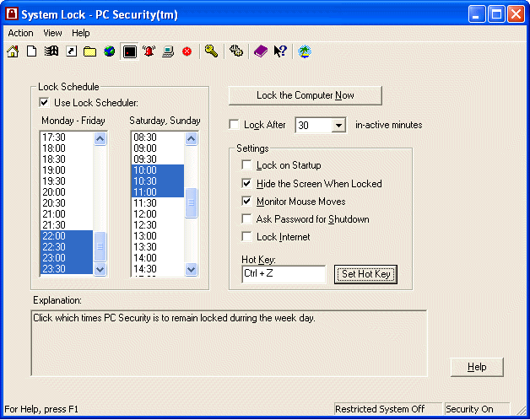The image size is (530, 420).
Task: Open the Action menu
Action: click(x=20, y=33)
